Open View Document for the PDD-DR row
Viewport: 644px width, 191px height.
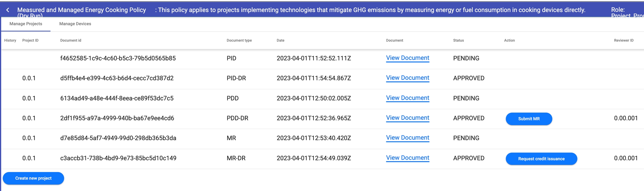(x=407, y=118)
